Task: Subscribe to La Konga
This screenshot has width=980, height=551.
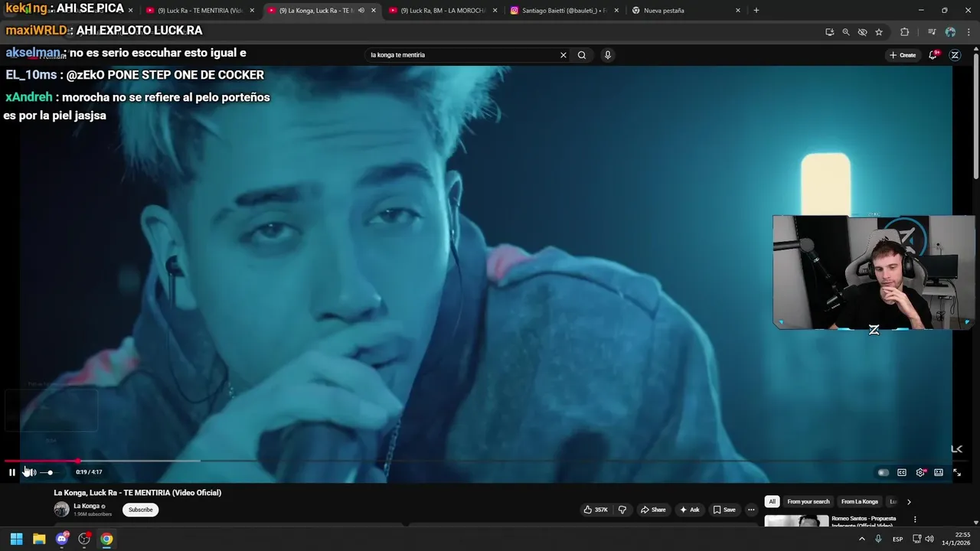Action: 140,510
